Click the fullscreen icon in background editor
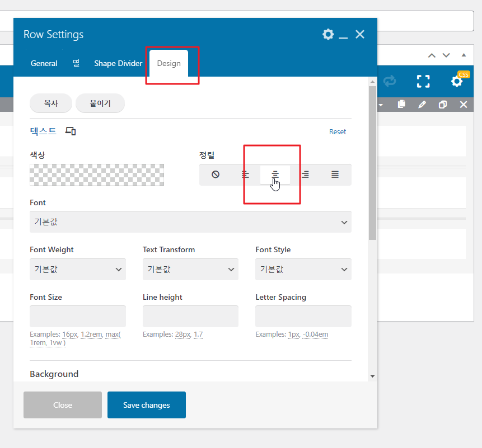This screenshot has width=482, height=448. pyautogui.click(x=423, y=81)
